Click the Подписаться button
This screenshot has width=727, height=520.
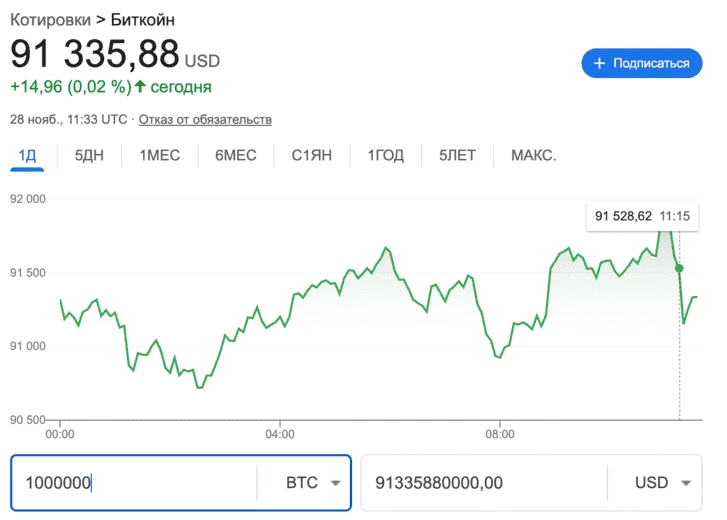tap(640, 63)
